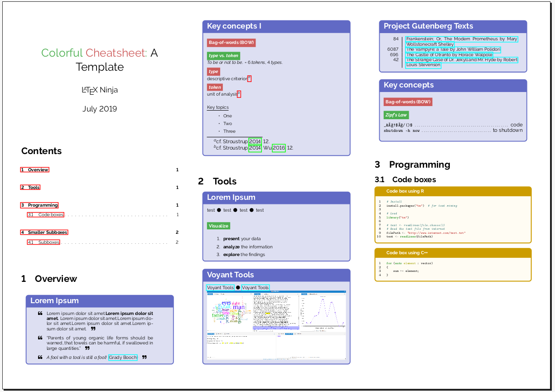Click the 'type vs. token' green tag
Image resolution: width=555 pixels, height=392 pixels.
[224, 56]
